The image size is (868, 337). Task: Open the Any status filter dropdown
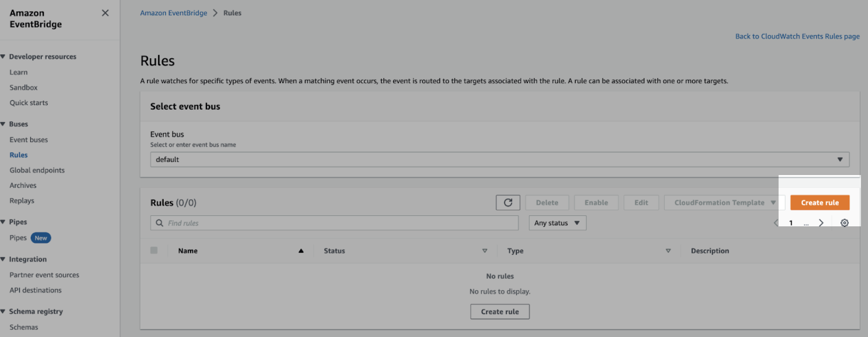[558, 223]
